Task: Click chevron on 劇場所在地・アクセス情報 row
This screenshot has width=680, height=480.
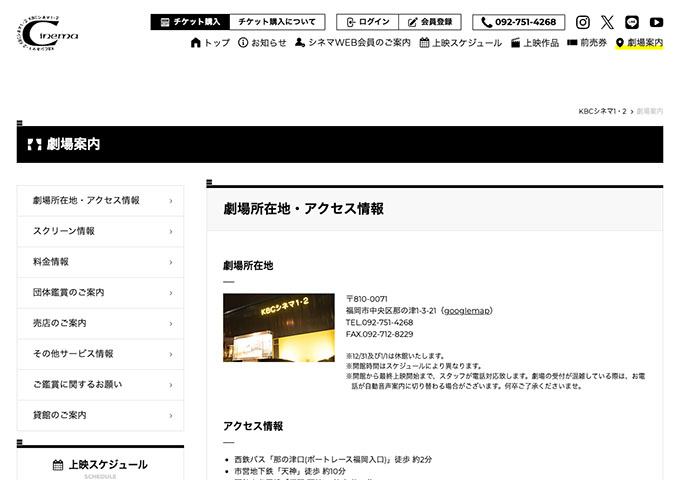Action: (x=171, y=201)
